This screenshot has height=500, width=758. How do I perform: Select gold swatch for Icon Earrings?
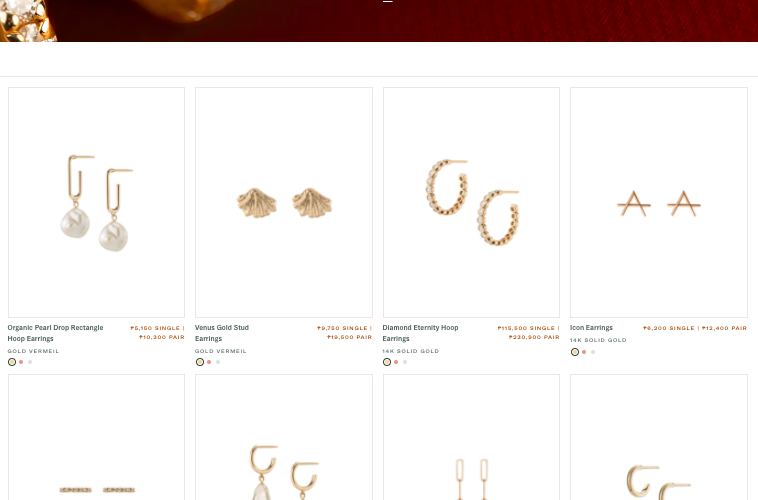point(575,352)
